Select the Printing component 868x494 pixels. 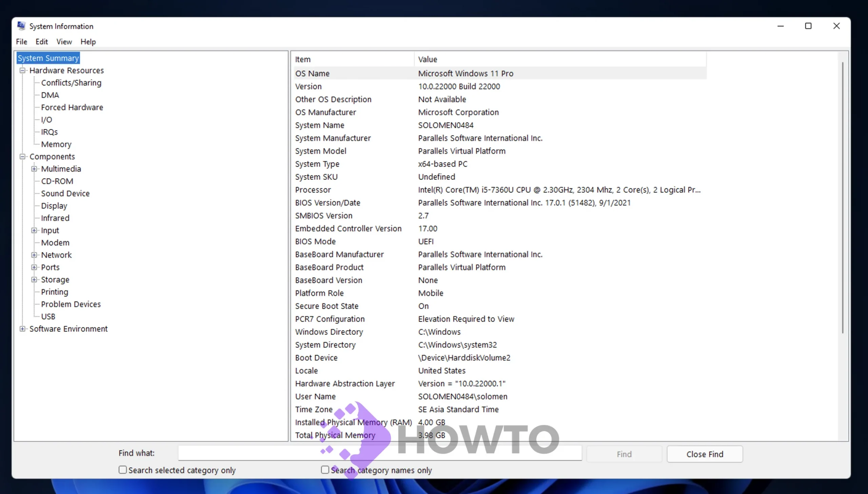[x=55, y=292]
